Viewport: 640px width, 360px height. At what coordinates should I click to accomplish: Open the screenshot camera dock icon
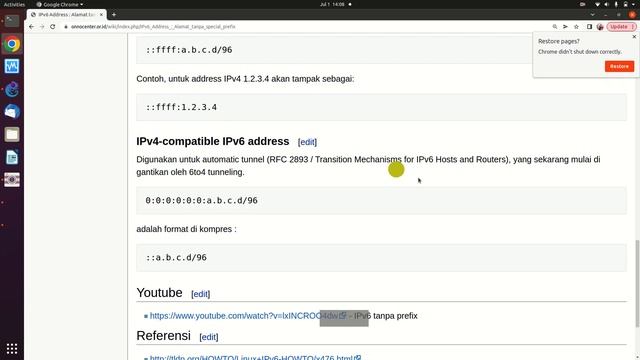12,180
